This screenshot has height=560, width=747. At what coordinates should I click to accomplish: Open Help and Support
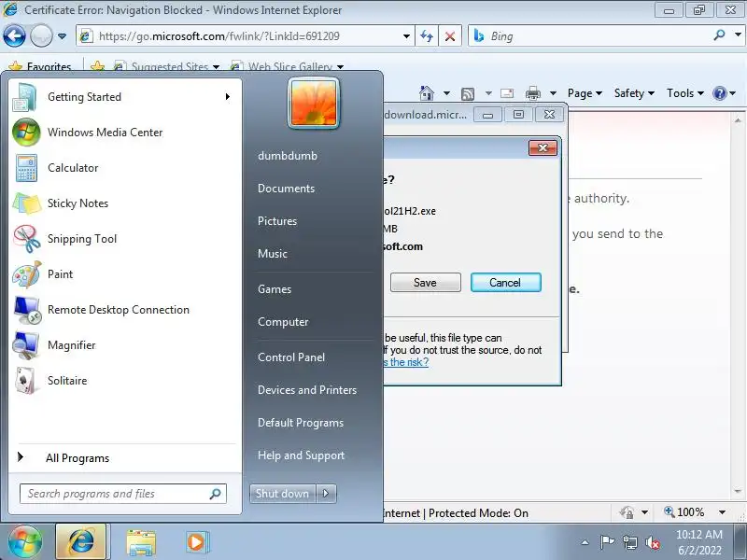pyautogui.click(x=301, y=455)
